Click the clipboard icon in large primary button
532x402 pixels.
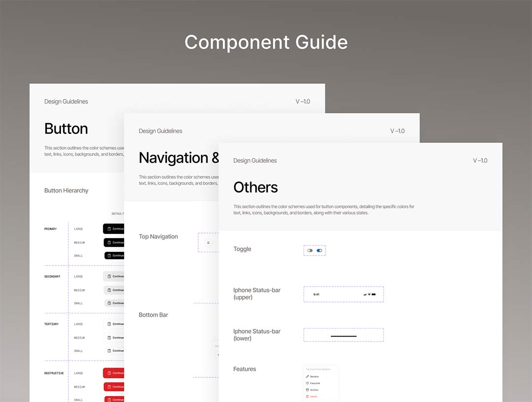109,229
